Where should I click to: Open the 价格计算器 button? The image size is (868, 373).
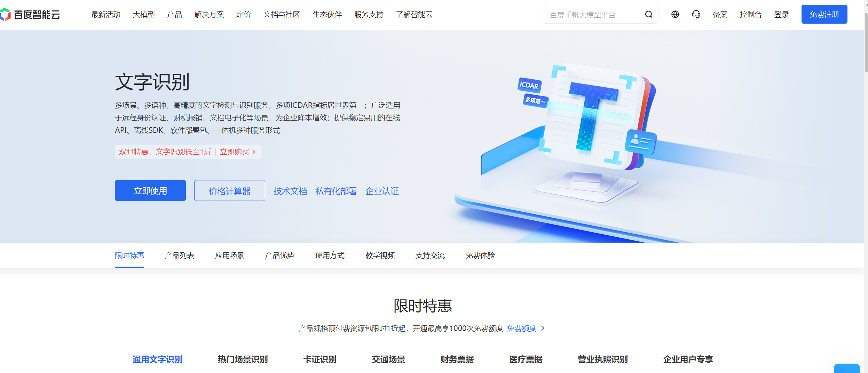click(x=230, y=190)
